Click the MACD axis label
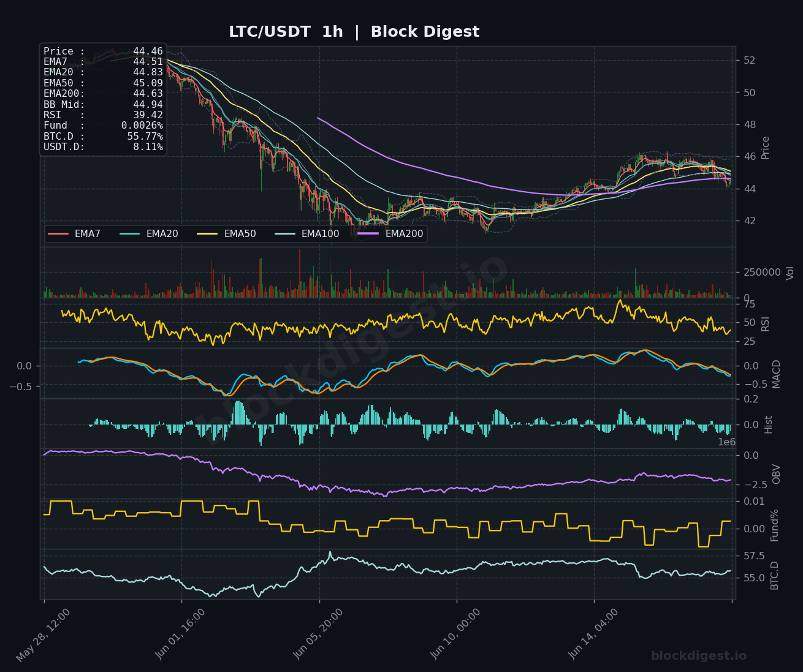 (777, 374)
